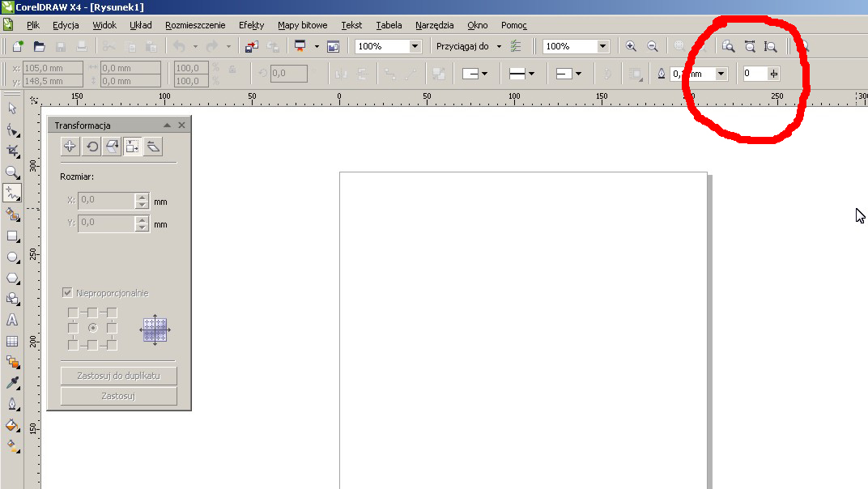Tick the top-left anchor point checkbox
Image resolution: width=868 pixels, height=489 pixels.
click(73, 313)
